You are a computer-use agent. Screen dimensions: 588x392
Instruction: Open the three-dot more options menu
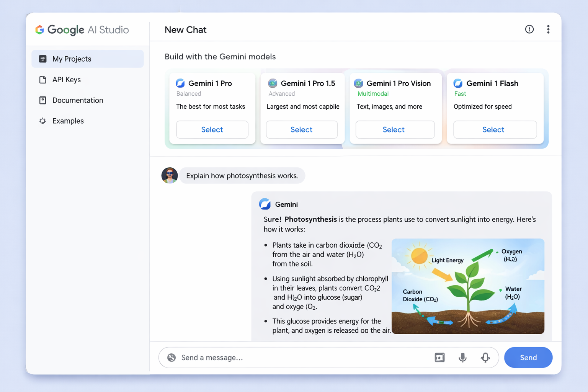[548, 29]
